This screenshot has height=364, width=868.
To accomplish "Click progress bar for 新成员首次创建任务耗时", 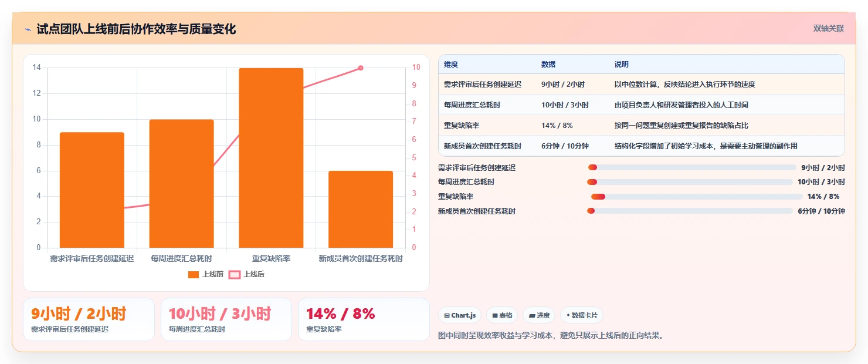I will 690,211.
